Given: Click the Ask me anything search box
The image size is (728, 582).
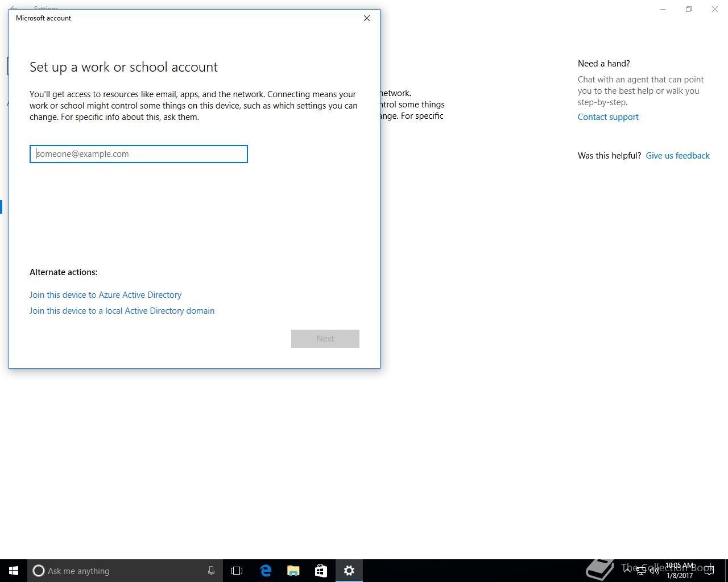Looking at the screenshot, I should [x=125, y=571].
